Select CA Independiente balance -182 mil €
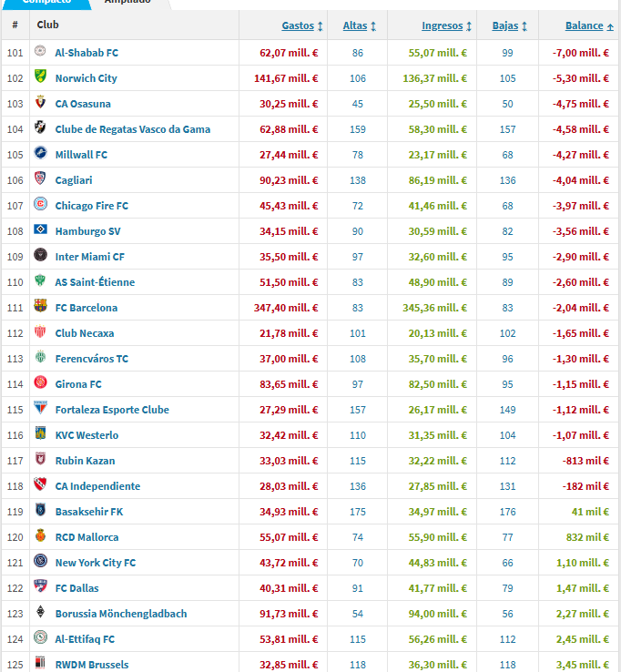 point(585,486)
